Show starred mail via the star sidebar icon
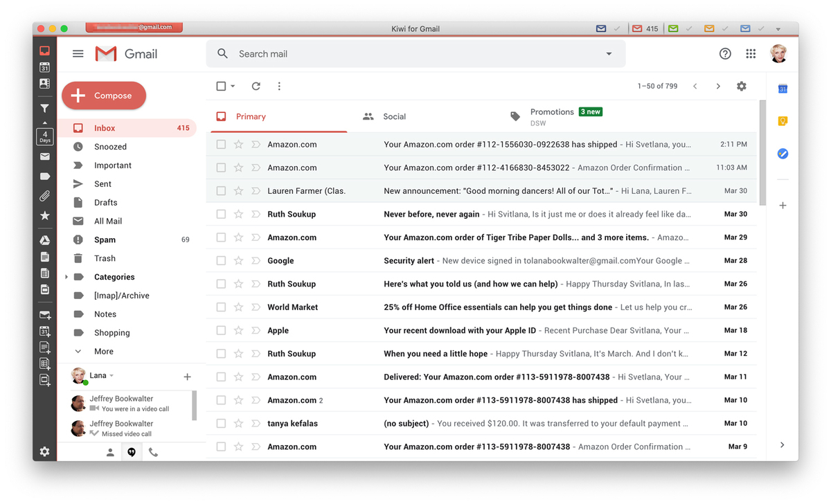Screen dimensions: 831x504 (x=44, y=216)
